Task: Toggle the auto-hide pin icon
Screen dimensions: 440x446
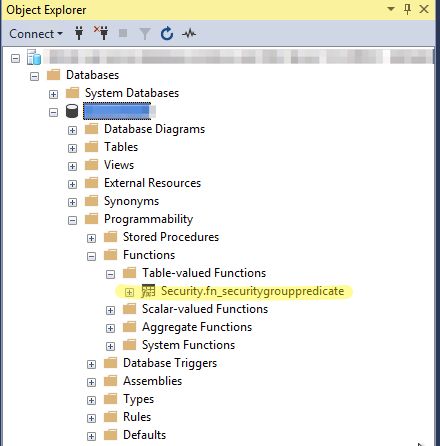Action: [x=407, y=9]
